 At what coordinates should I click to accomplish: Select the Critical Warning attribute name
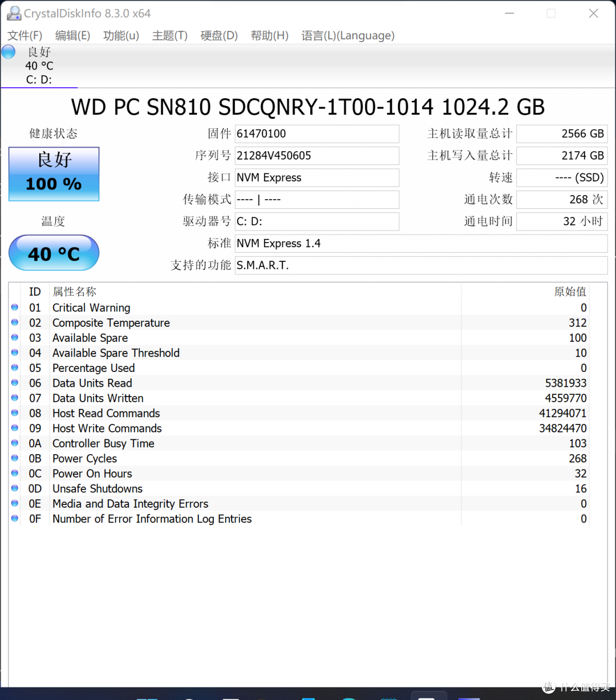pos(91,307)
